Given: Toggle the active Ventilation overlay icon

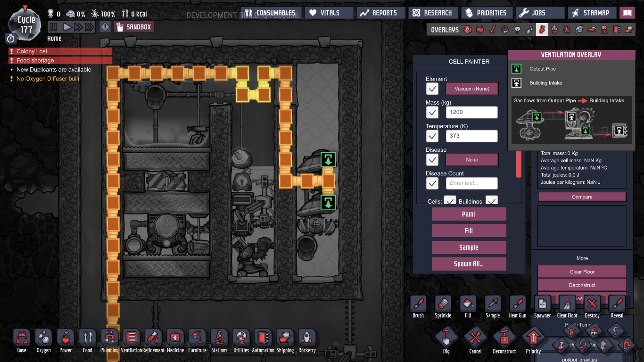Looking at the screenshot, I should (542, 30).
